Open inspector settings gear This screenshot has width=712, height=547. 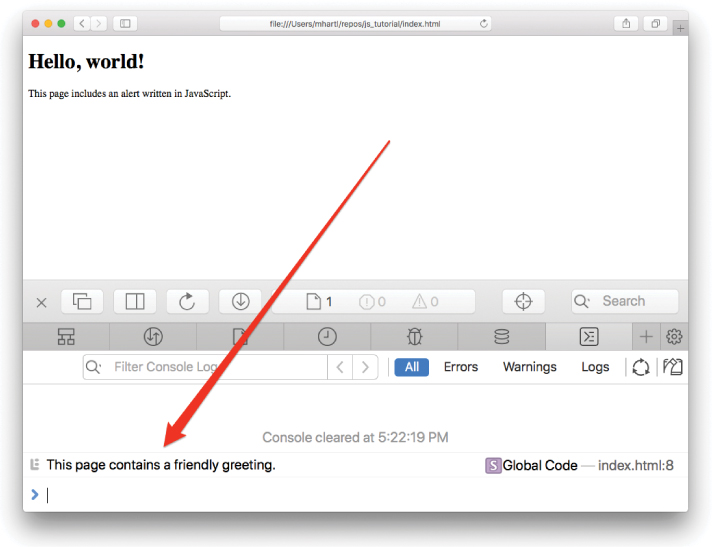[x=674, y=337]
